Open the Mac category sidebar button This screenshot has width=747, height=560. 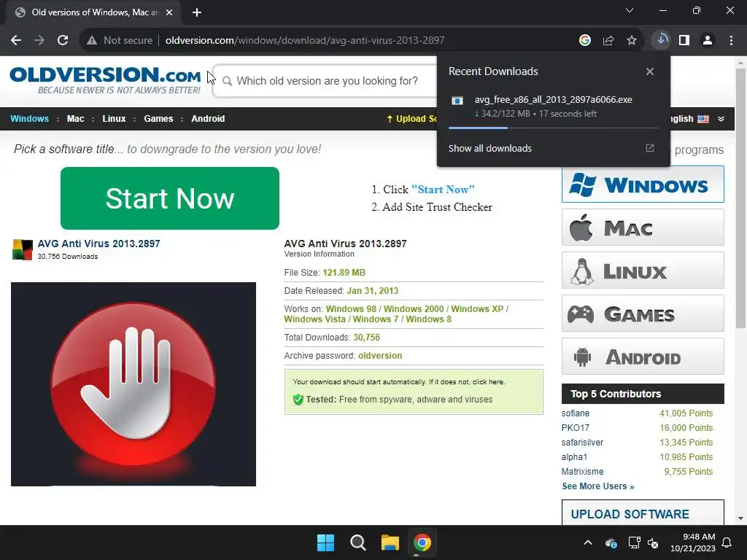(x=643, y=227)
